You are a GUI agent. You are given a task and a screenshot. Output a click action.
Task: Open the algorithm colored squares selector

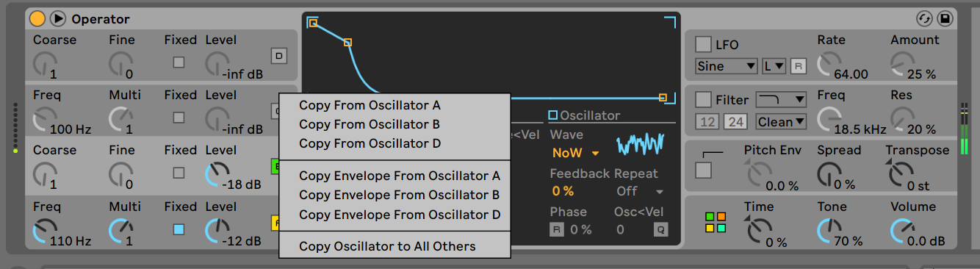[715, 223]
